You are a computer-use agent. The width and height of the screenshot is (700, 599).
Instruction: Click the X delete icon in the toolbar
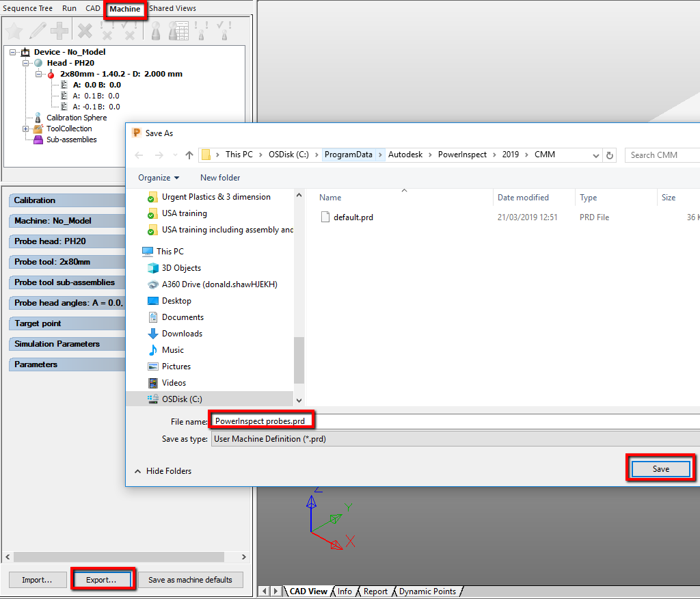(x=85, y=30)
